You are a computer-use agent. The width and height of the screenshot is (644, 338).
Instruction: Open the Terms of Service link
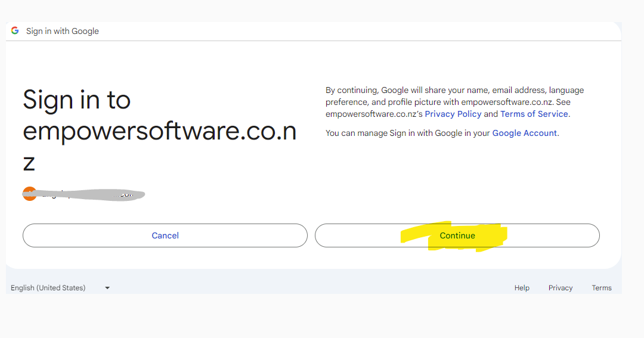coord(534,114)
